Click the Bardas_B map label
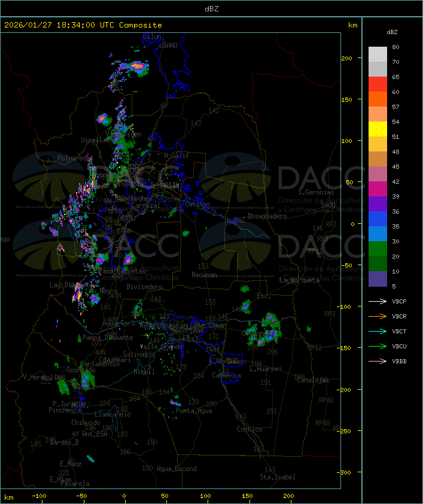 64,442
